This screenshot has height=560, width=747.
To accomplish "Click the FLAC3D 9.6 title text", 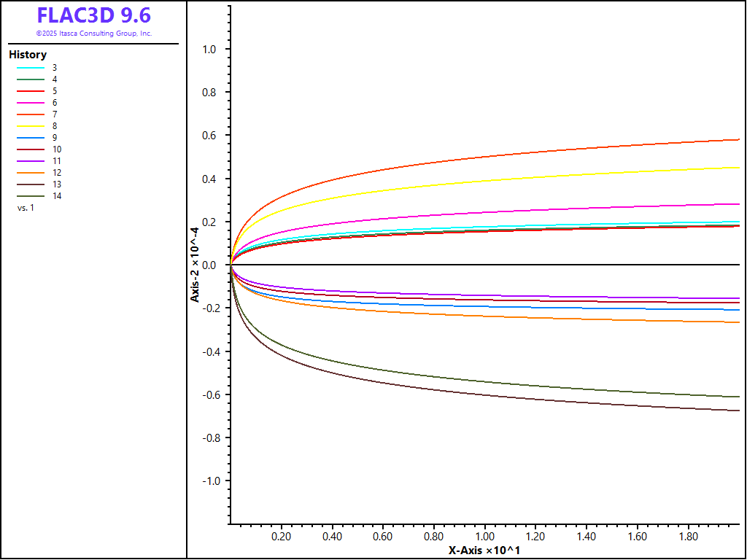I will pos(93,16).
